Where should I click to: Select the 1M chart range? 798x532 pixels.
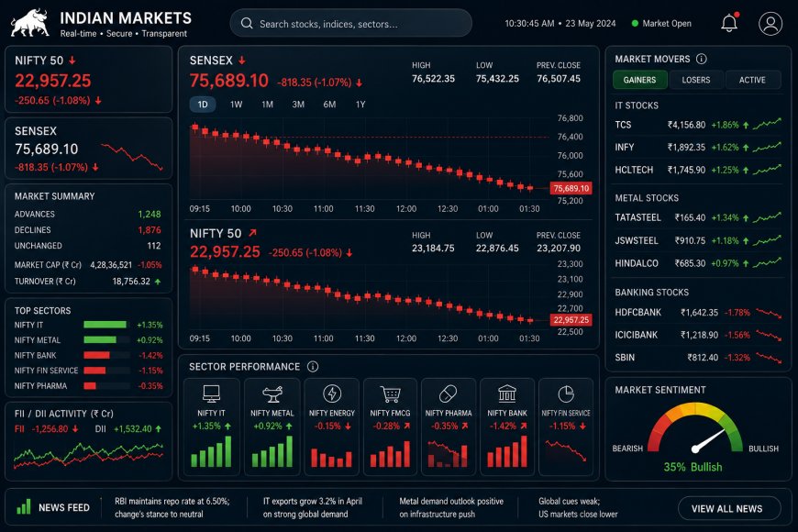pyautogui.click(x=267, y=105)
